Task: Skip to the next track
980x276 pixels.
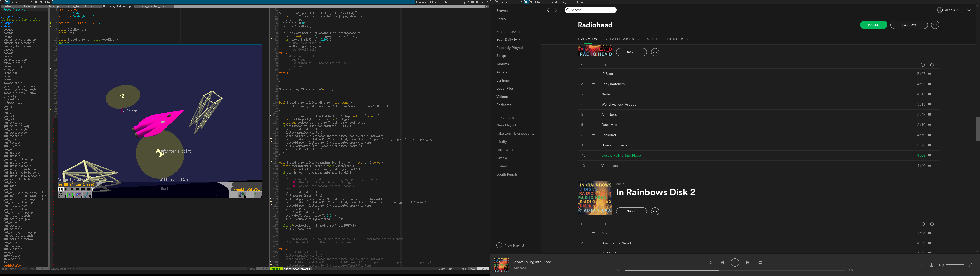Action: (748, 263)
